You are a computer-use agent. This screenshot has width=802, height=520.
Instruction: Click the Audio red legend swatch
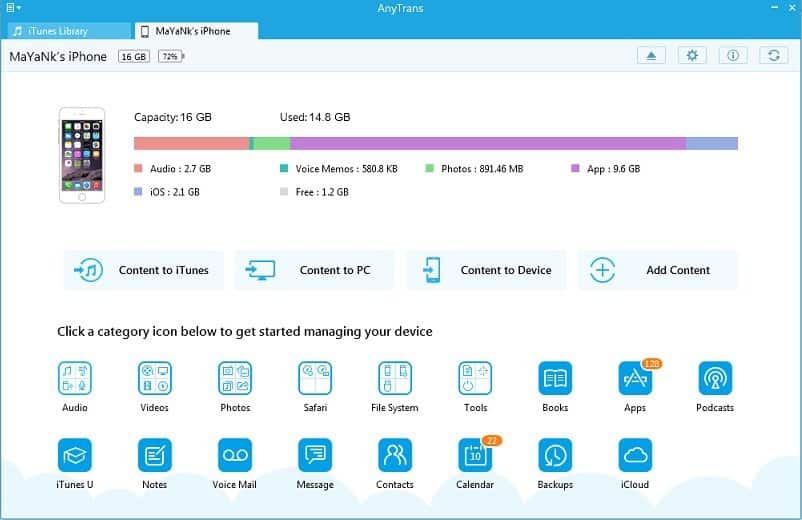coord(138,168)
